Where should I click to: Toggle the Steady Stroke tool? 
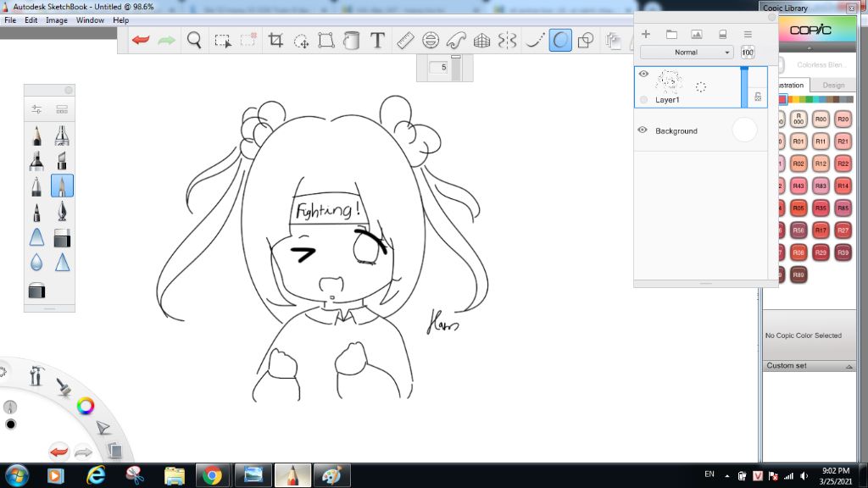[534, 40]
